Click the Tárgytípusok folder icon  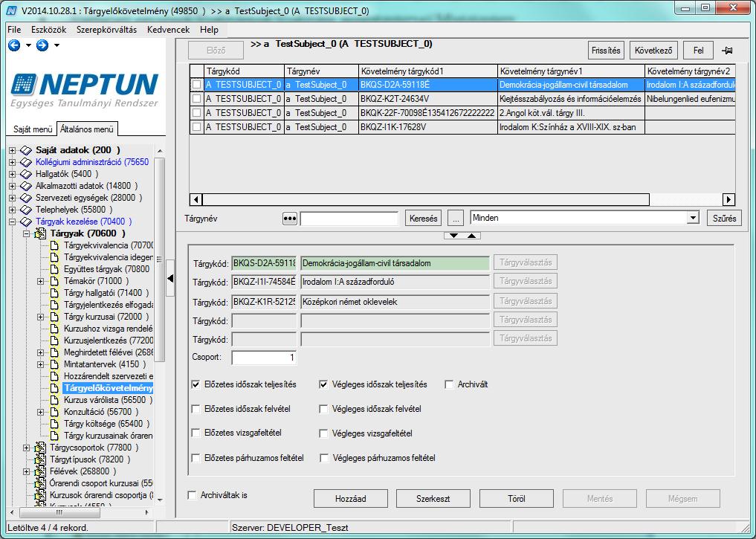click(x=40, y=460)
